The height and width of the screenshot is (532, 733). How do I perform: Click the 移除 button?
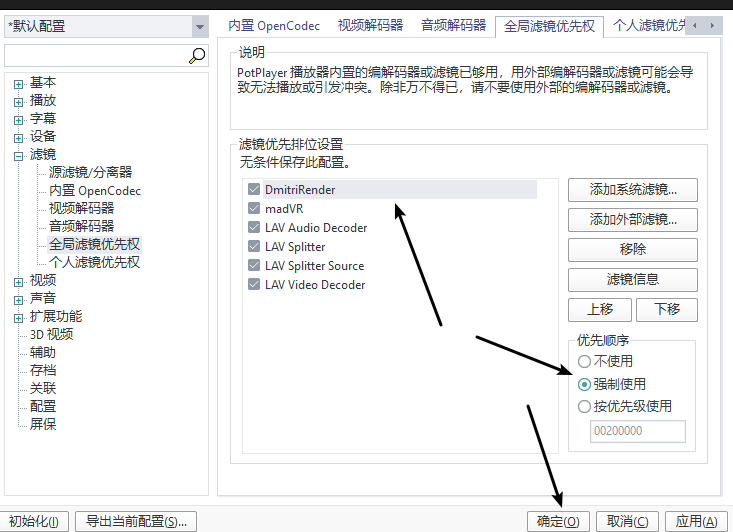[633, 250]
